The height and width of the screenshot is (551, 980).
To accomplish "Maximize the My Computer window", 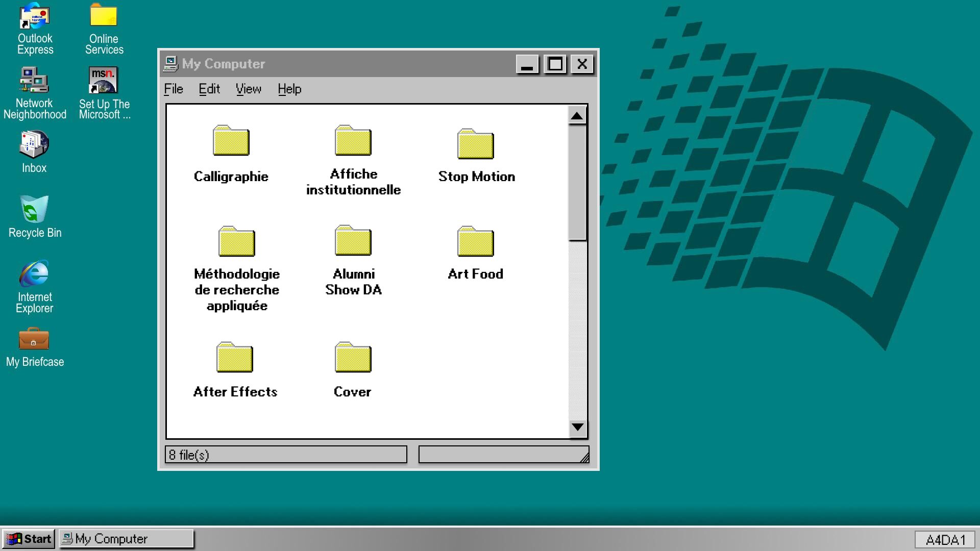I will 555,64.
